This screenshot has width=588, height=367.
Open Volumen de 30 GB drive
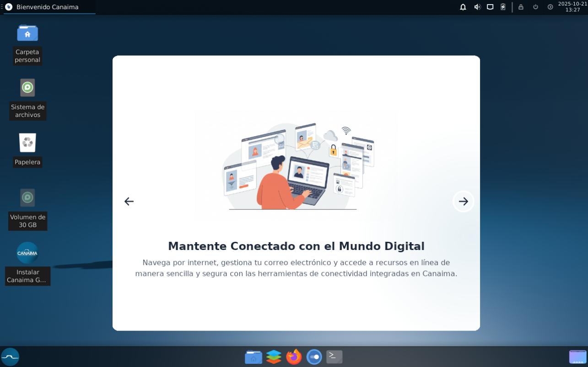coord(27,198)
